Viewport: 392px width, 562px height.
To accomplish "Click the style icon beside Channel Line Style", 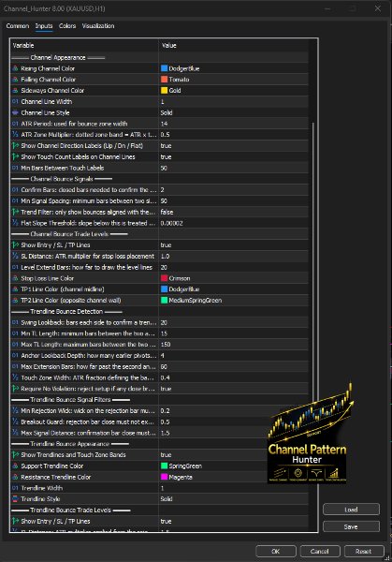I will pyautogui.click(x=15, y=112).
